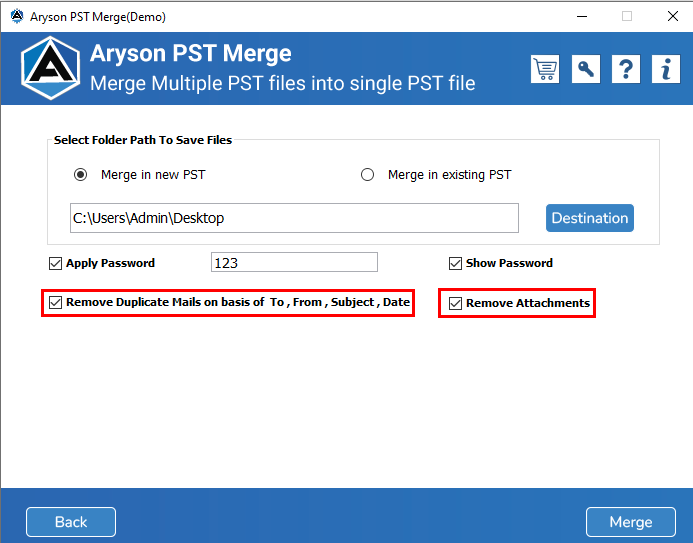Uncheck the Remove Attachments checkbox
The height and width of the screenshot is (543, 693).
(455, 304)
